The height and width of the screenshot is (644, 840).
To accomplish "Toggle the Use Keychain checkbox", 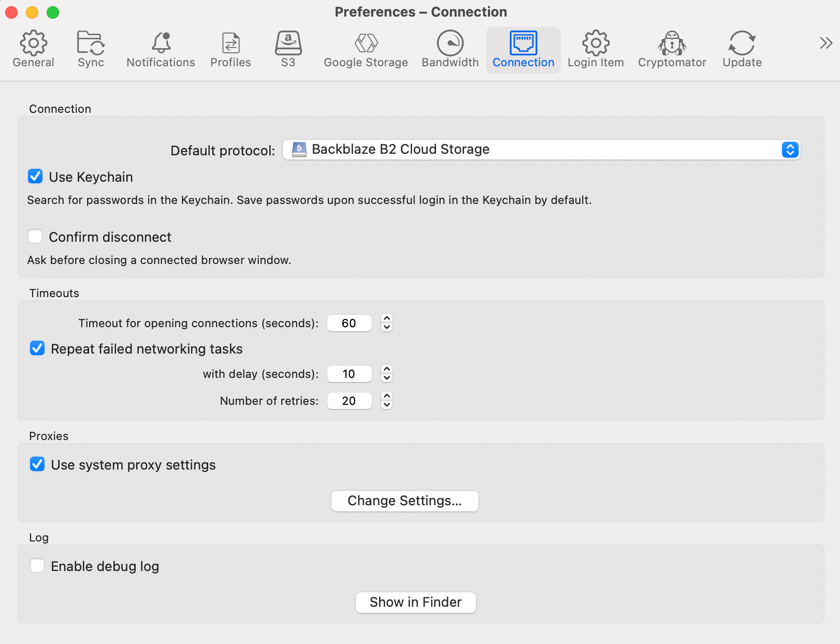I will tap(35, 177).
